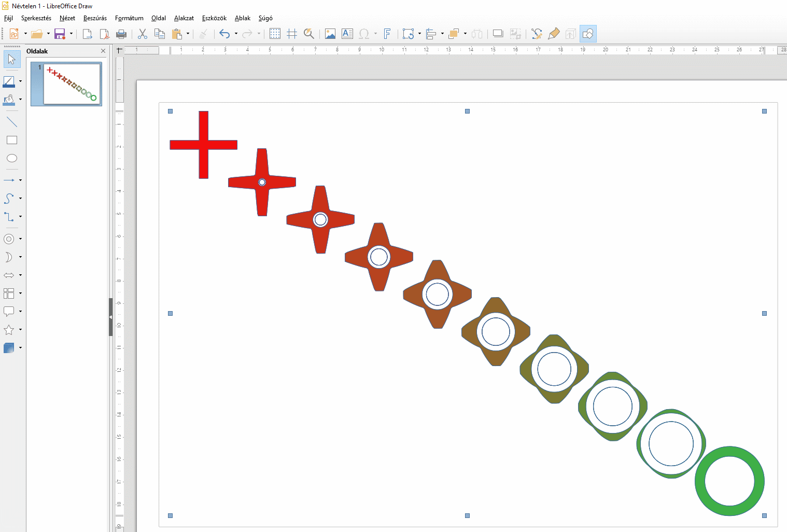
Task: Click the Print icon in toolbar
Action: [x=121, y=34]
